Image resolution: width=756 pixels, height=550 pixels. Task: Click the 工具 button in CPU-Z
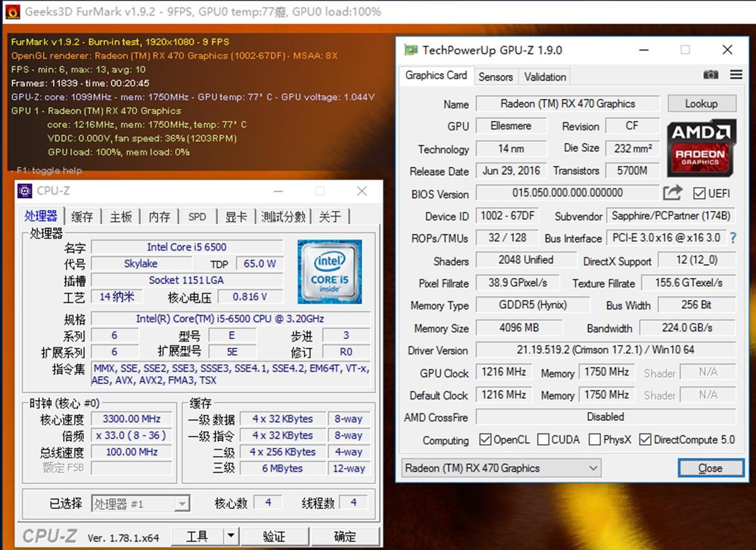click(x=197, y=536)
